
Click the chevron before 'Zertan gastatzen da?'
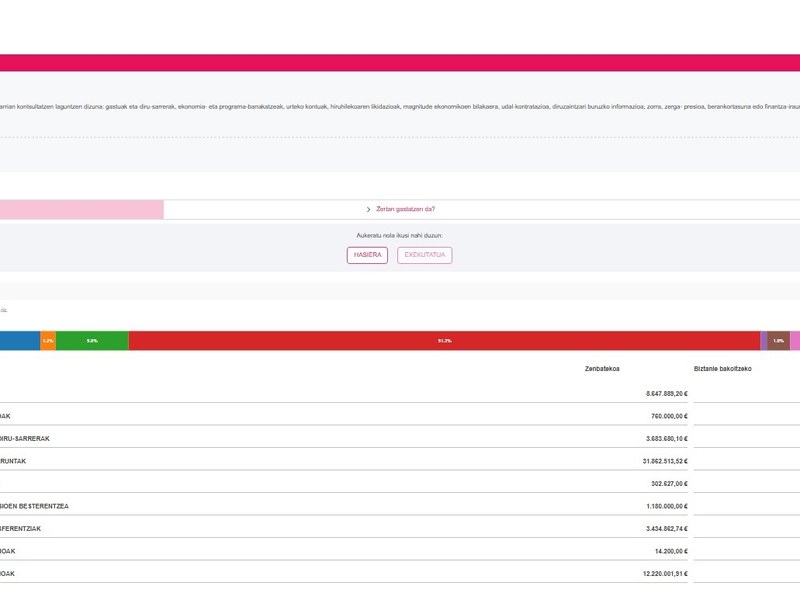point(369,209)
